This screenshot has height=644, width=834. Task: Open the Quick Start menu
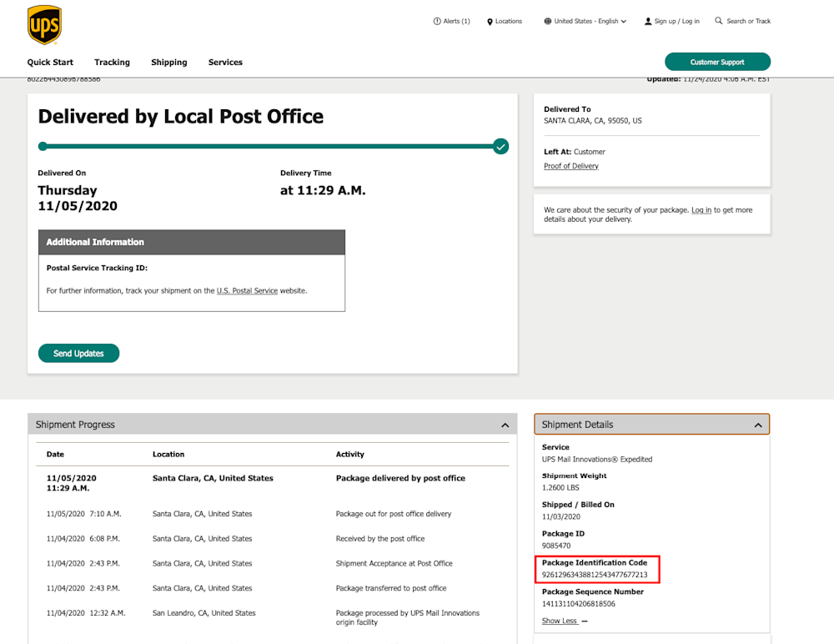coord(51,63)
